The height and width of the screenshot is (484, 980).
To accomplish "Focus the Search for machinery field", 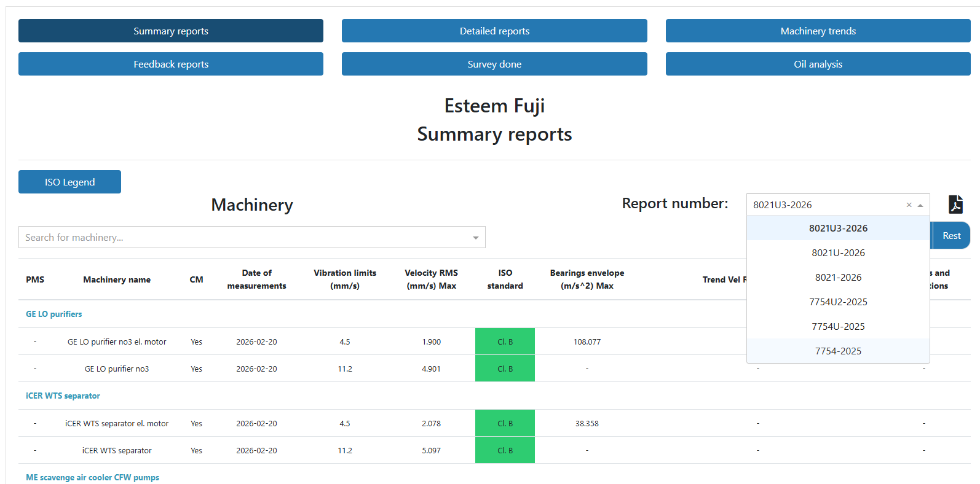I will (243, 238).
